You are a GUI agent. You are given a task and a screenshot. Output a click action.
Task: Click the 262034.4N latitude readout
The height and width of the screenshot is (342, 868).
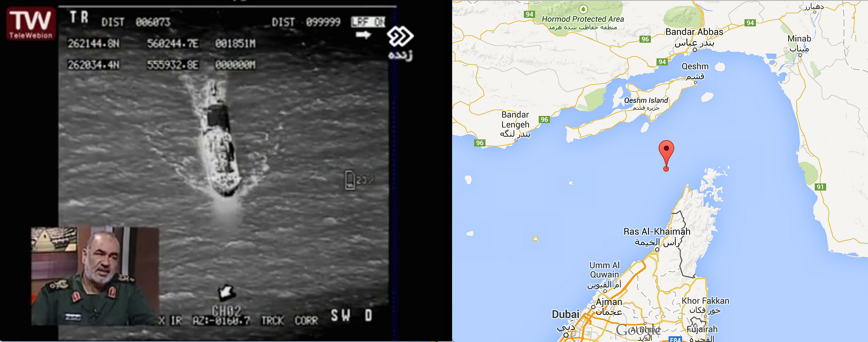93,65
